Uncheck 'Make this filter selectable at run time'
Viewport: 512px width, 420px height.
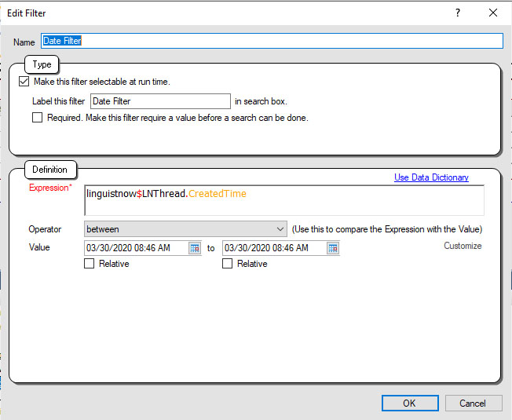24,82
